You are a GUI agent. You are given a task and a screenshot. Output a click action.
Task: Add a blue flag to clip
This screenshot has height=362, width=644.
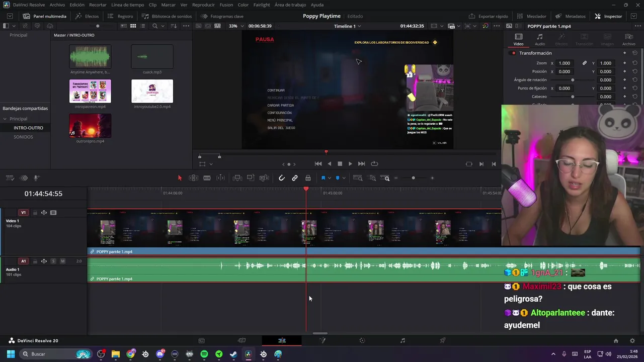pyautogui.click(x=323, y=178)
